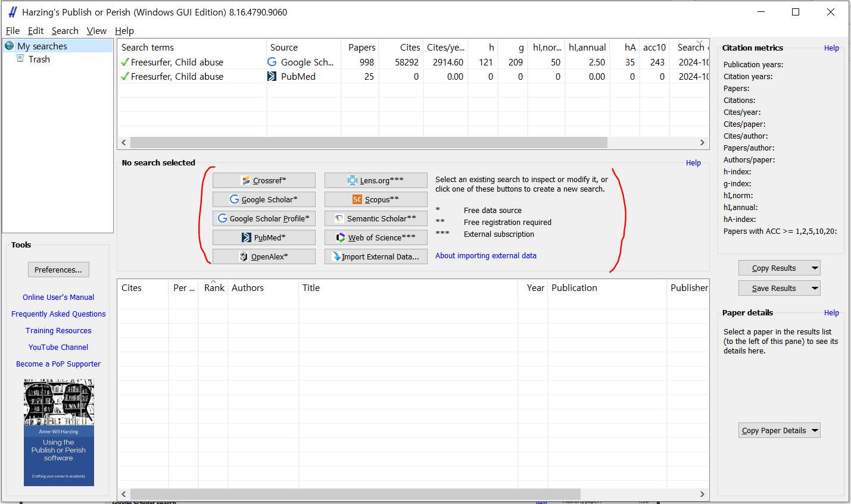Open the Preferences dialog
The width and height of the screenshot is (851, 504).
(58, 270)
